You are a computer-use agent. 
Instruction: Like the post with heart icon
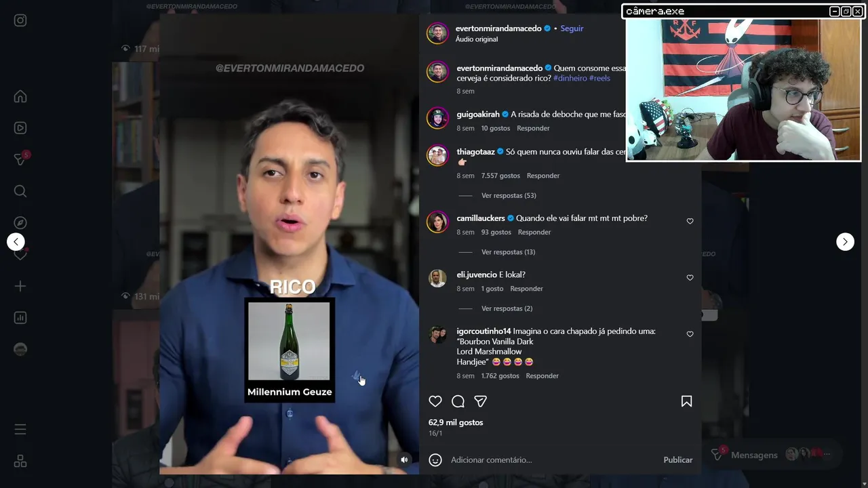(x=435, y=401)
